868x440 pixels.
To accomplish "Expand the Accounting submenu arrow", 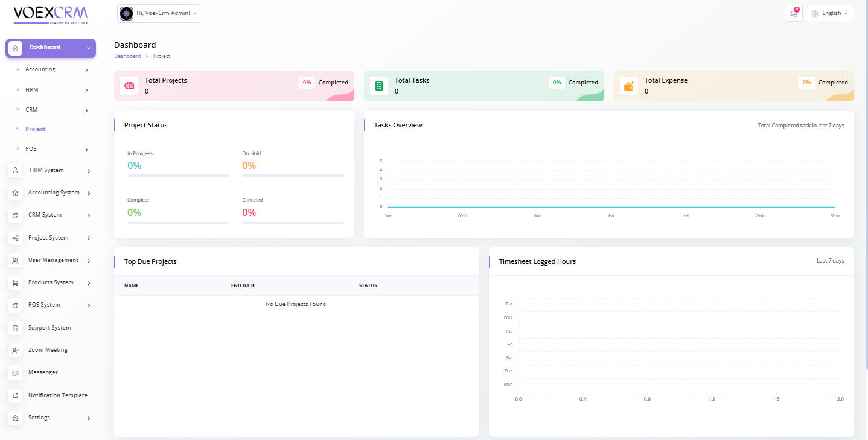I will [x=86, y=70].
